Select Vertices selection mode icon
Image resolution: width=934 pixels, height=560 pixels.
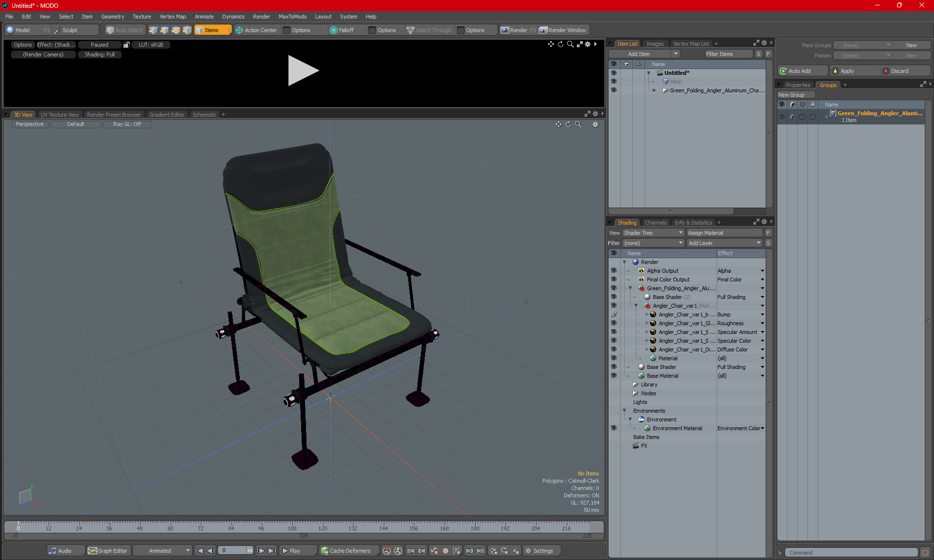point(153,30)
